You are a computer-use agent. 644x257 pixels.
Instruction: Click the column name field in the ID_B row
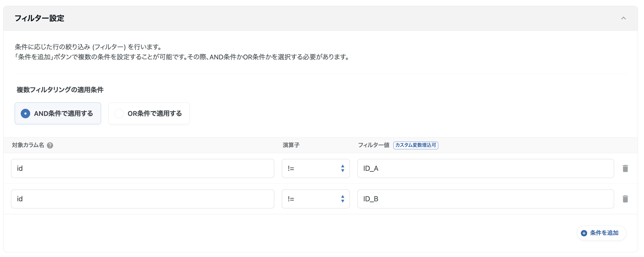tap(142, 199)
